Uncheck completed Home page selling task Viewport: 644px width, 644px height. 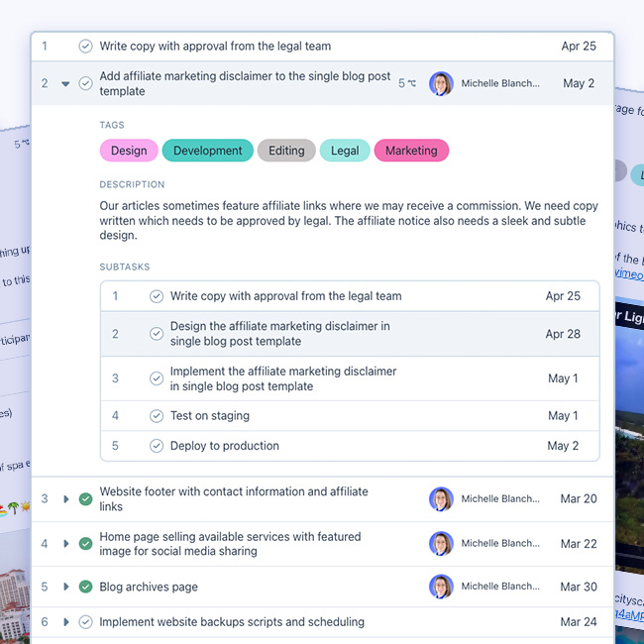click(x=85, y=544)
